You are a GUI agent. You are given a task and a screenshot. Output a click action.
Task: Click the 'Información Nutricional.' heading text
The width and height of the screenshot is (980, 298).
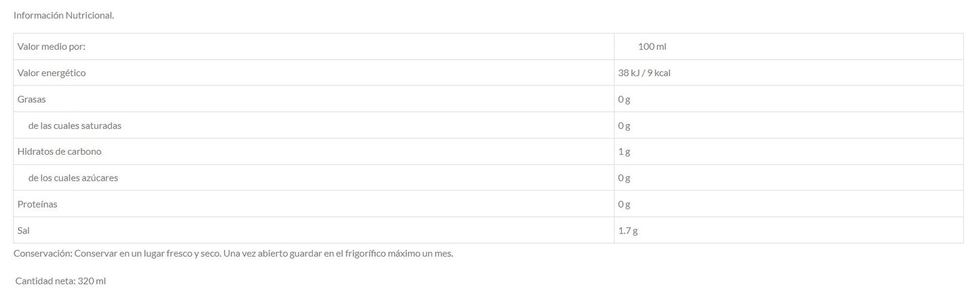pyautogui.click(x=64, y=15)
